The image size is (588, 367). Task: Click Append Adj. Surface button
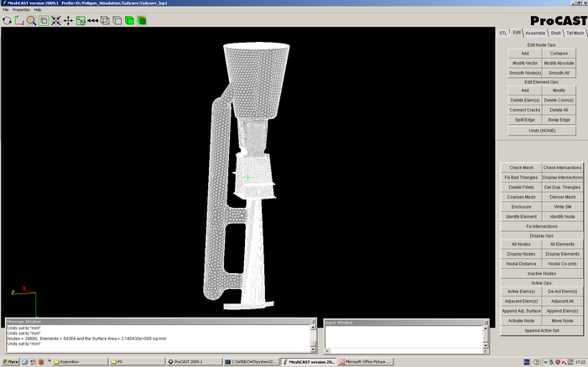coord(521,311)
